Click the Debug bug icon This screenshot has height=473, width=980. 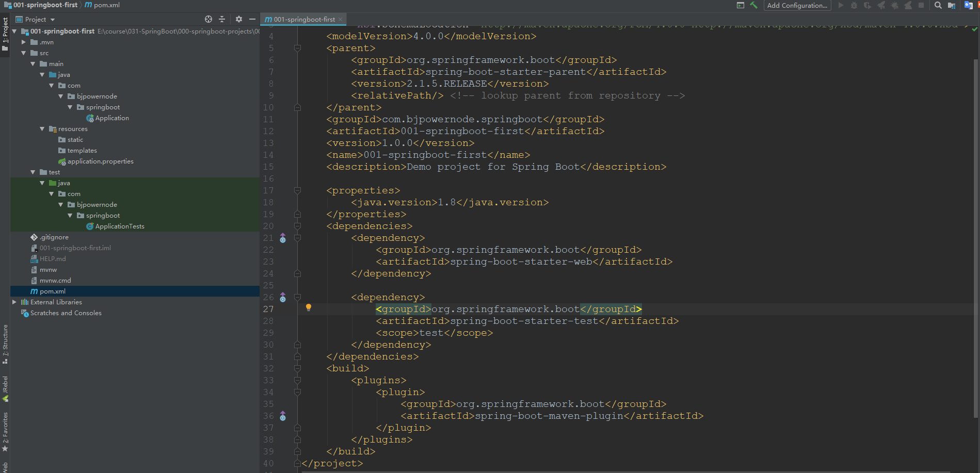click(854, 5)
